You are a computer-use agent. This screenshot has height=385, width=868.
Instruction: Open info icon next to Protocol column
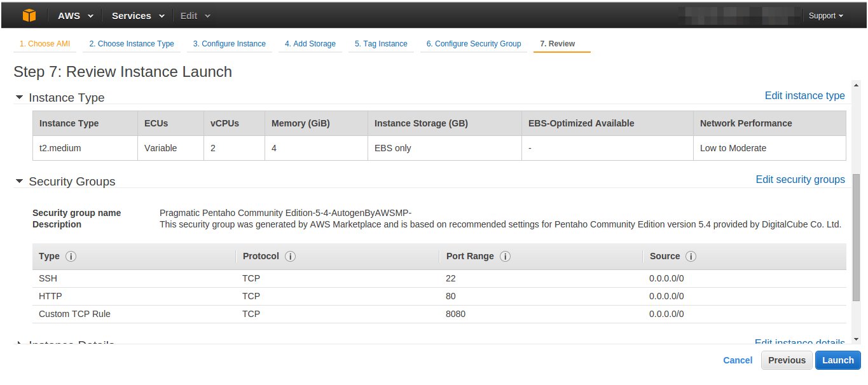click(x=290, y=257)
